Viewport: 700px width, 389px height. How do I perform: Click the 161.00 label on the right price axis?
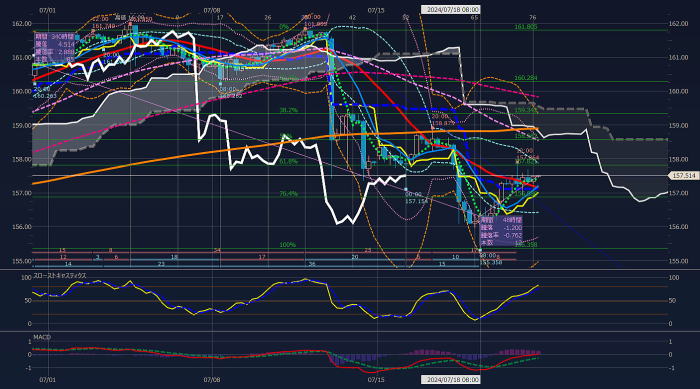(678, 58)
